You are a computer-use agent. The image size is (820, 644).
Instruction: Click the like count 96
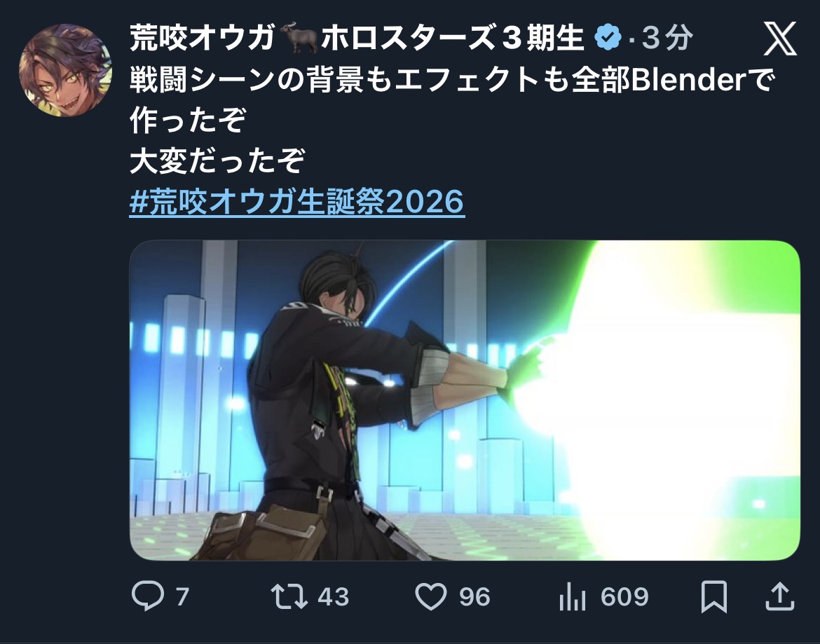(x=475, y=596)
